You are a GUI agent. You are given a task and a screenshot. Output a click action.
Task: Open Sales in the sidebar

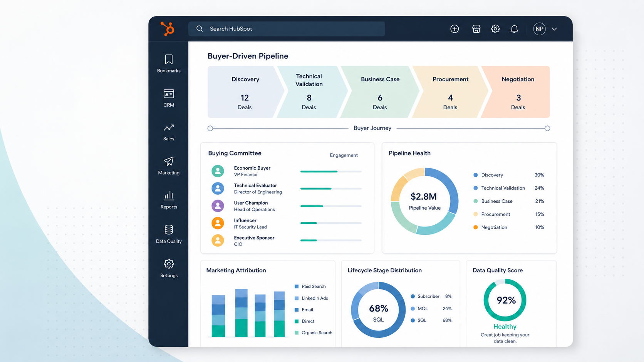click(169, 132)
